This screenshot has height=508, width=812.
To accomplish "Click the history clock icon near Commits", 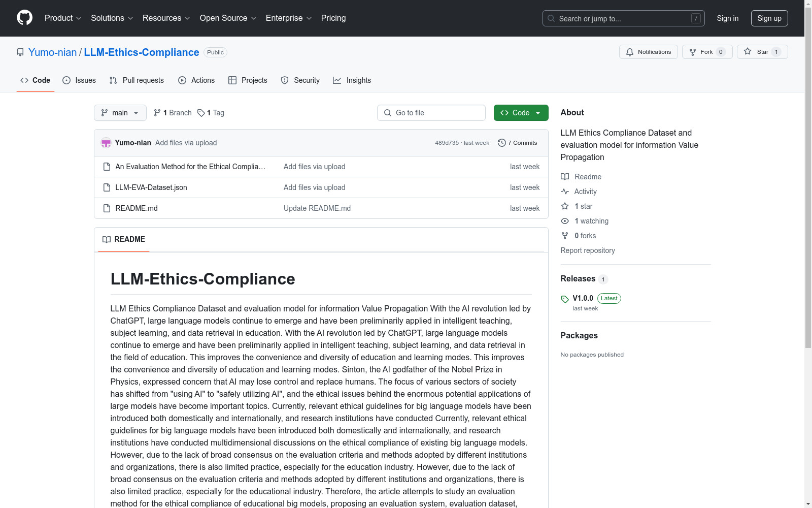I will [x=502, y=143].
